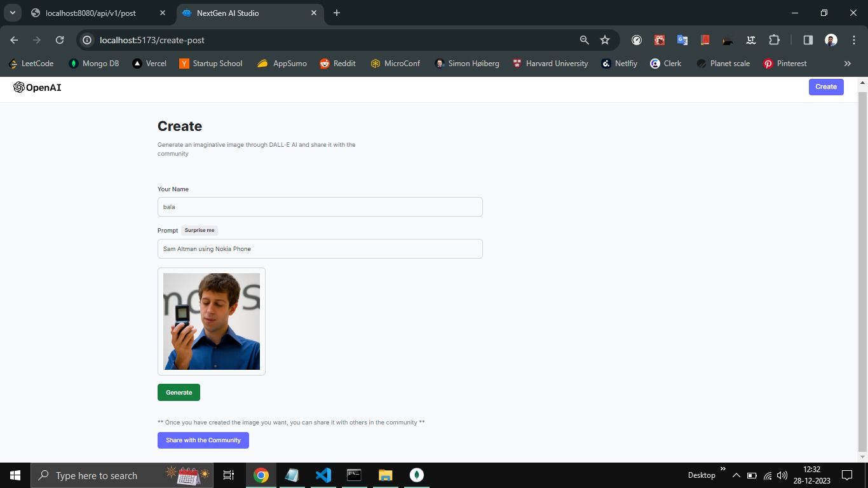The width and height of the screenshot is (868, 488).
Task: Click the address bar URL
Action: [152, 40]
